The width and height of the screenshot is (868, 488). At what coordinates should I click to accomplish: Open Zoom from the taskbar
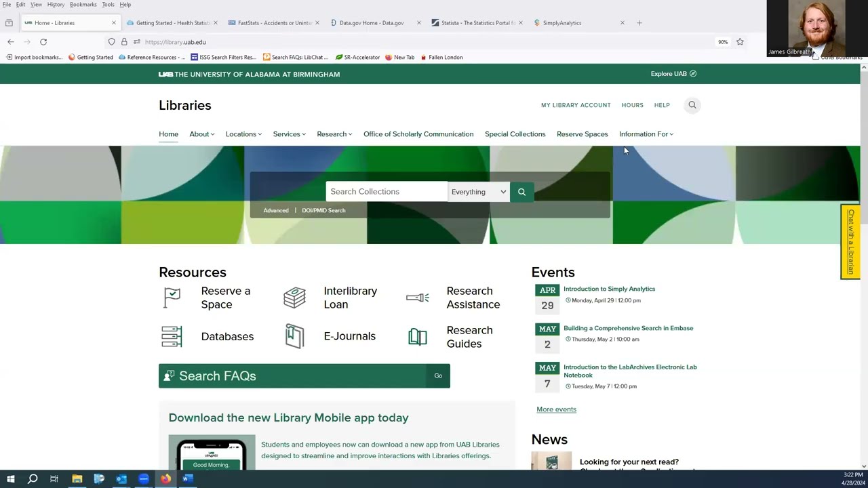pyautogui.click(x=144, y=479)
